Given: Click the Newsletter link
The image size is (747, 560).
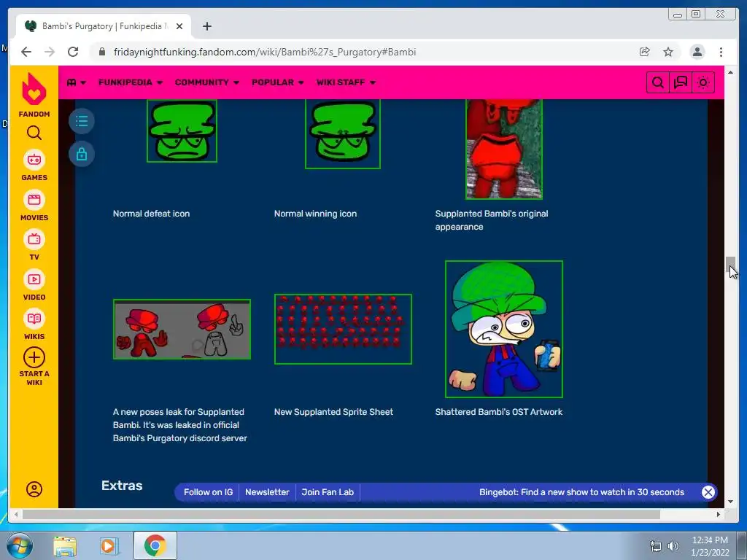Looking at the screenshot, I should [x=267, y=492].
